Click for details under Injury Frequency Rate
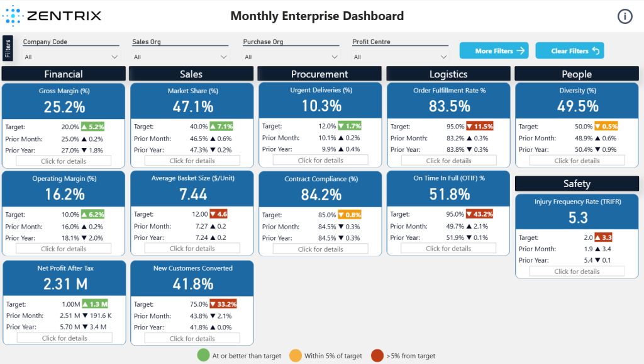The height and width of the screenshot is (364, 644). pos(577,271)
